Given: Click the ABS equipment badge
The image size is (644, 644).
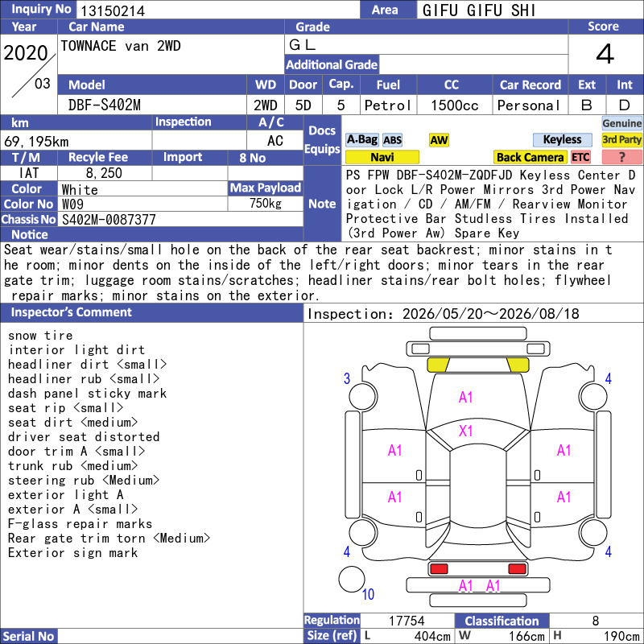Looking at the screenshot, I should pos(392,140).
